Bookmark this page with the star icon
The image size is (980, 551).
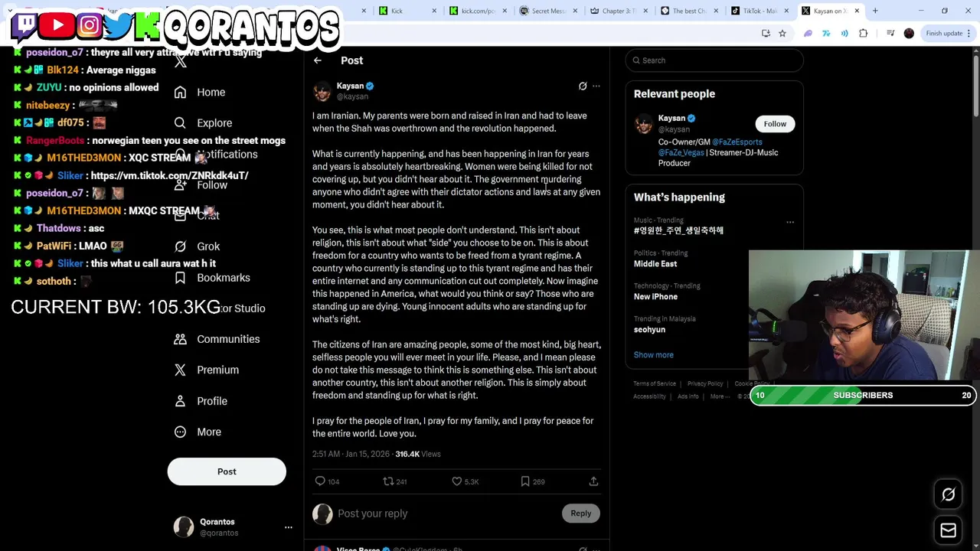point(782,34)
